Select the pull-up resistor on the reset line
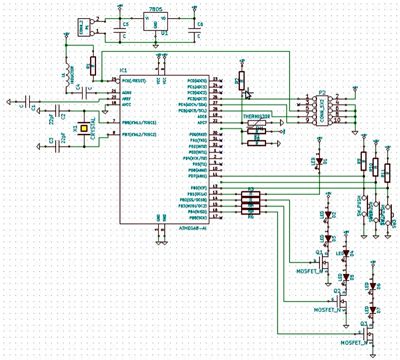The width and height of the screenshot is (400, 360). 93,65
